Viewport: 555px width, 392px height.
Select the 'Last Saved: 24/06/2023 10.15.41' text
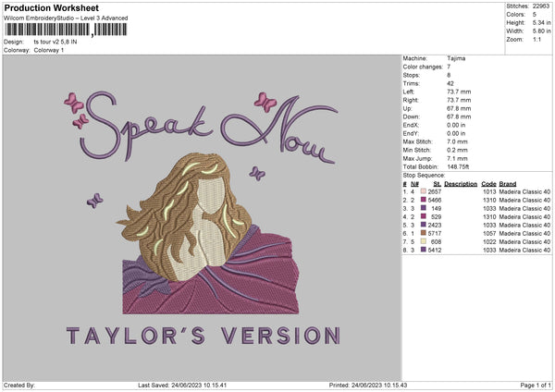[182, 386]
